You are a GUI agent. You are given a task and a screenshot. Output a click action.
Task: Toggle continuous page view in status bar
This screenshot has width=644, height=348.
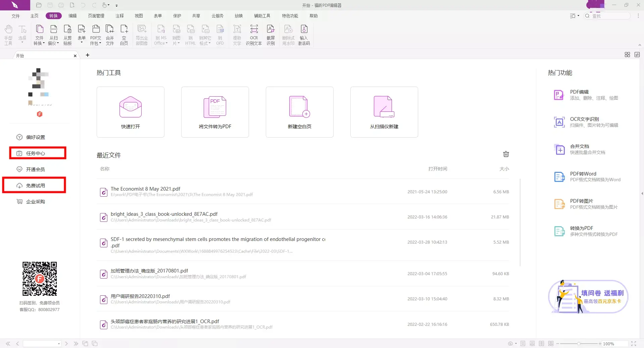tap(532, 344)
